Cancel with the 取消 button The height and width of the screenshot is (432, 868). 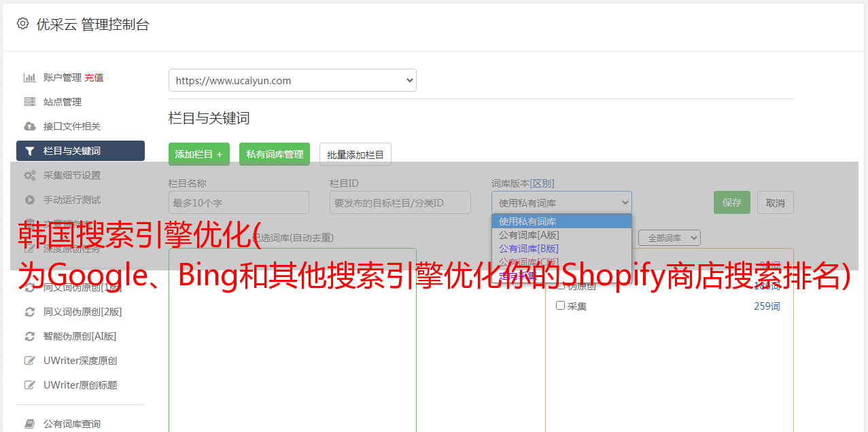pyautogui.click(x=776, y=202)
